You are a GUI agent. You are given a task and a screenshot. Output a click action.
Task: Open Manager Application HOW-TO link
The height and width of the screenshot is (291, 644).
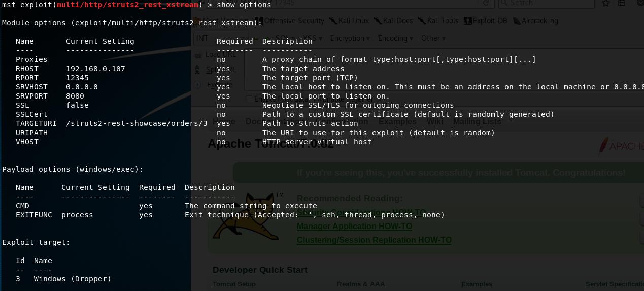[x=354, y=226]
